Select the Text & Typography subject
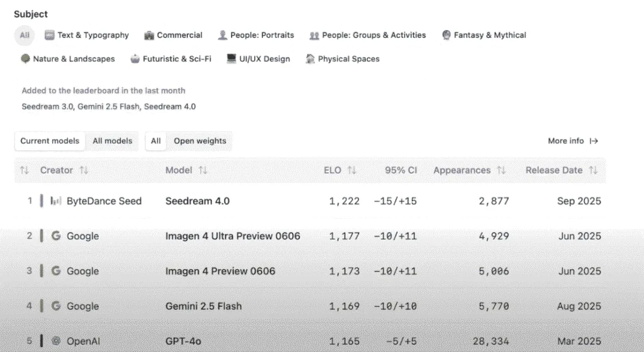The width and height of the screenshot is (644, 352). tap(87, 35)
